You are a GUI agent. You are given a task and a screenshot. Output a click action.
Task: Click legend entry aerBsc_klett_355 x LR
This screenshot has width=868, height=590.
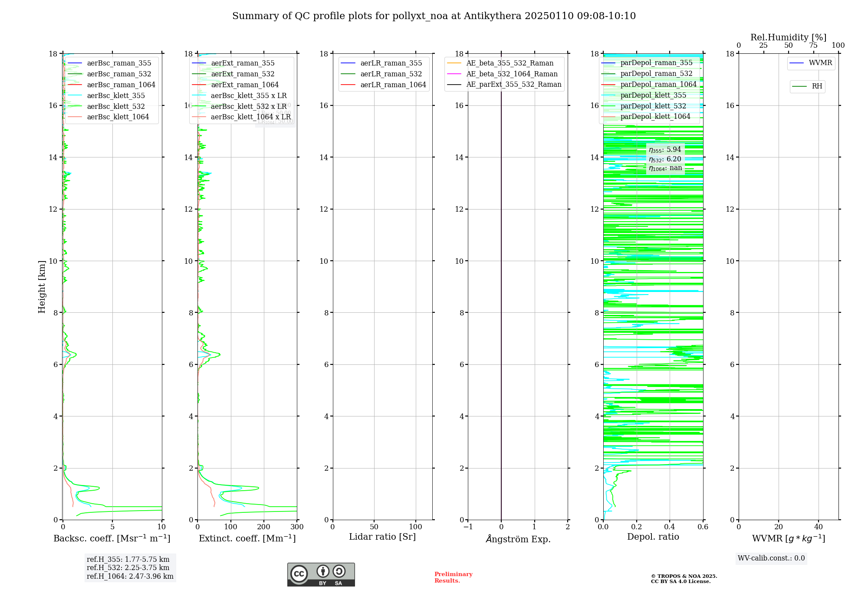tap(239, 96)
